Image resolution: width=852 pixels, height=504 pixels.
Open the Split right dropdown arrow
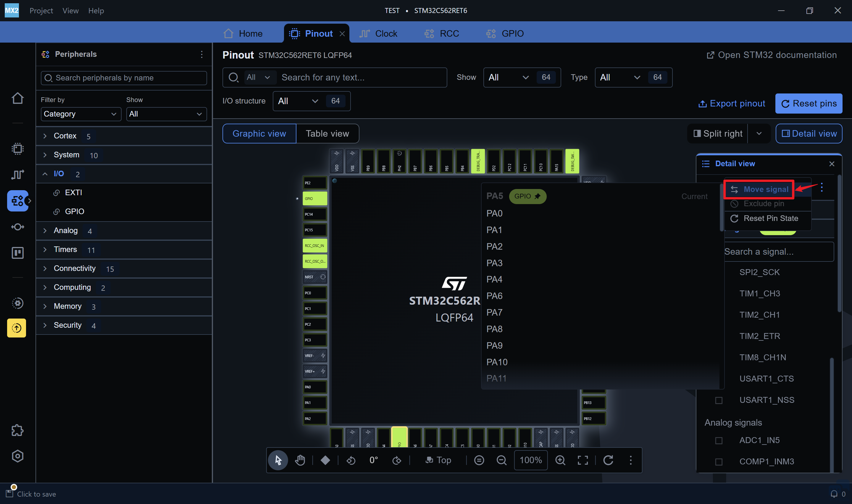click(x=759, y=133)
